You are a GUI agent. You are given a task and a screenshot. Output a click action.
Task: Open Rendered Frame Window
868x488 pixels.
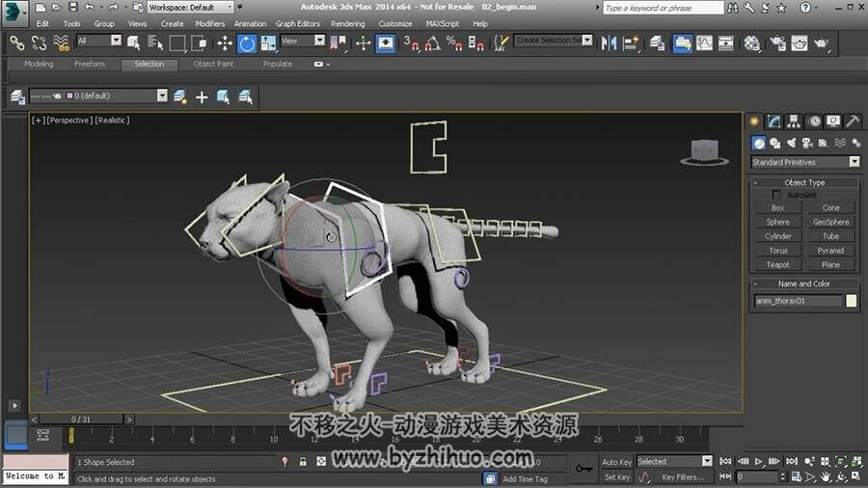click(800, 42)
